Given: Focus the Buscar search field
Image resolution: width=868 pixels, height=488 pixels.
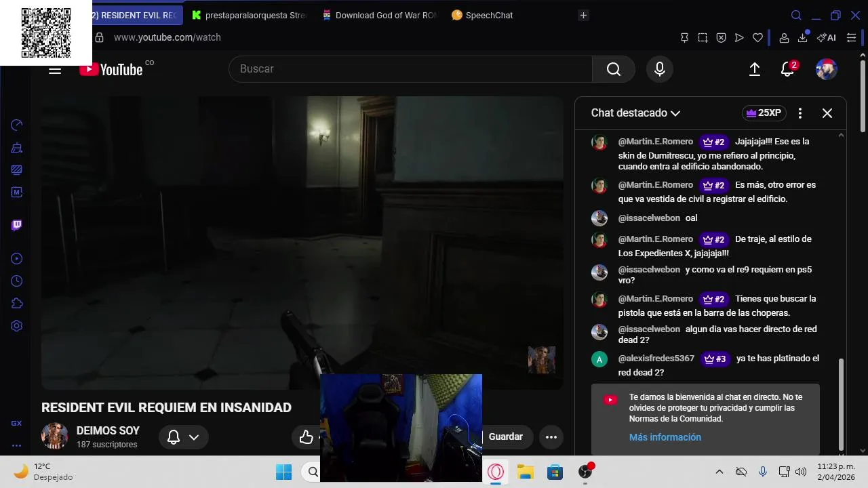Looking at the screenshot, I should [x=411, y=69].
